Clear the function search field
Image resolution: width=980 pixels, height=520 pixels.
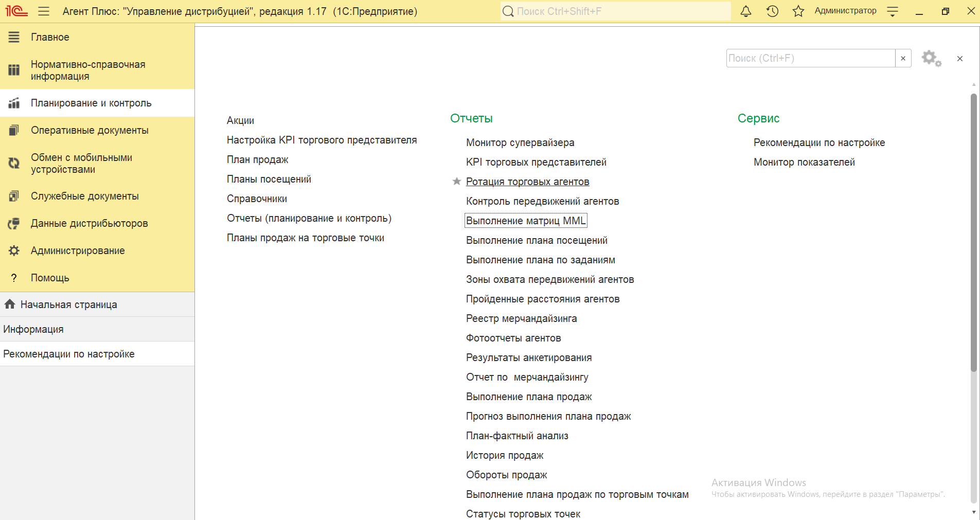903,58
